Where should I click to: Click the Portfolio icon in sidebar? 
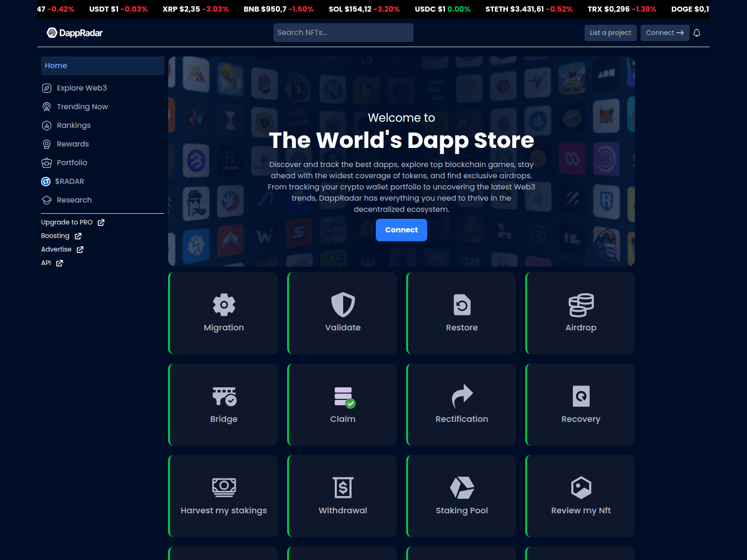[x=47, y=163]
